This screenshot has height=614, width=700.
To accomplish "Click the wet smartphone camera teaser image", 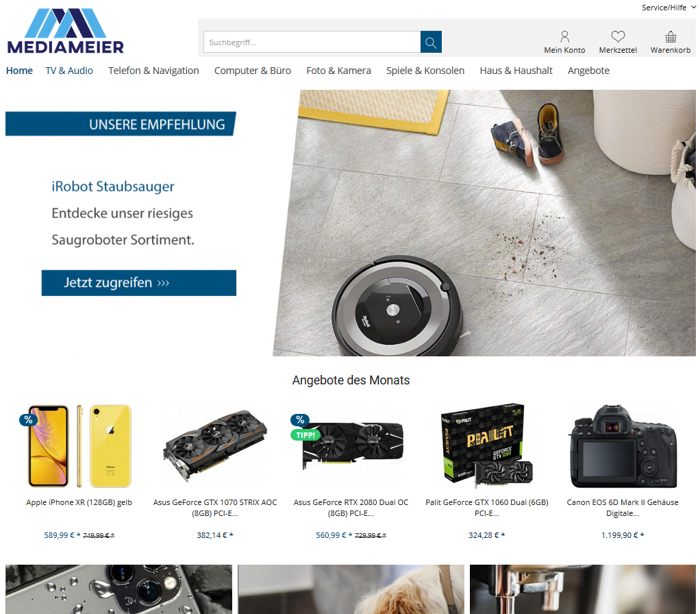I will (118, 589).
